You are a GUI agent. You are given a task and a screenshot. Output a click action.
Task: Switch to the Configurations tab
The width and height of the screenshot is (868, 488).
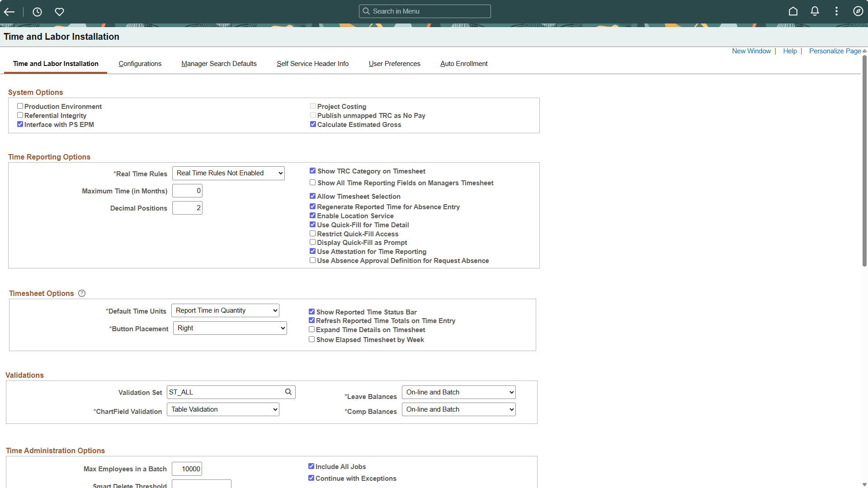click(x=140, y=64)
